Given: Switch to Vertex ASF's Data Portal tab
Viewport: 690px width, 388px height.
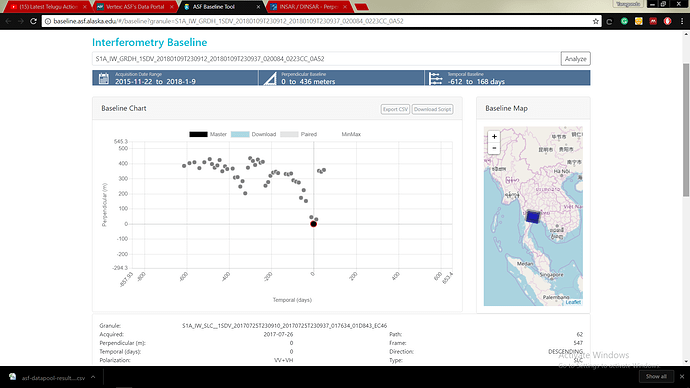Looking at the screenshot, I should click(x=135, y=7).
